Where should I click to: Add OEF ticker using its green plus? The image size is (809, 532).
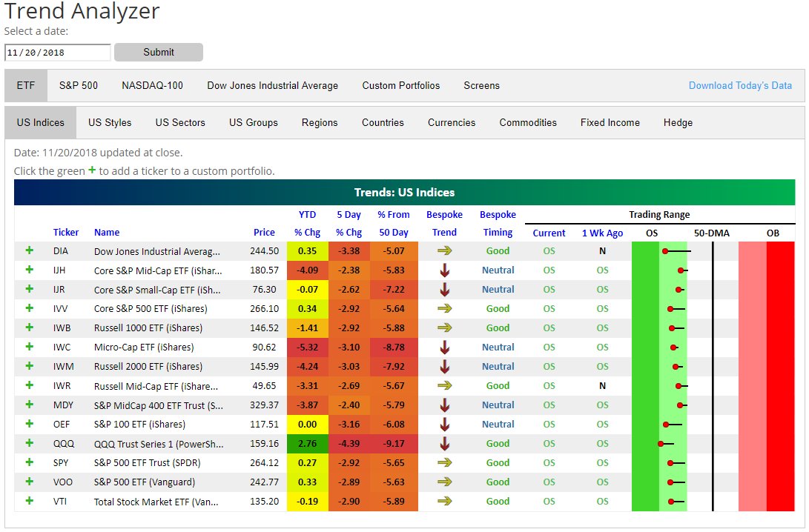pos(30,424)
